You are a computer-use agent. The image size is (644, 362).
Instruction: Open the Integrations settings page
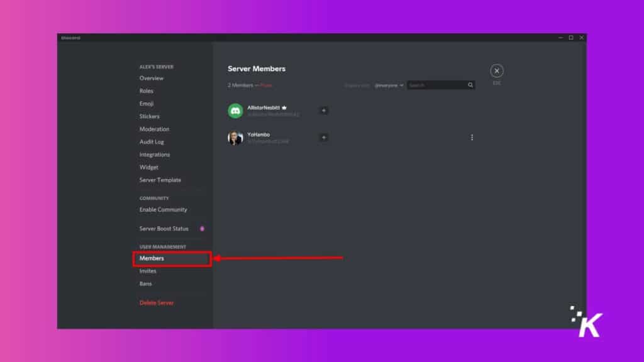(155, 155)
